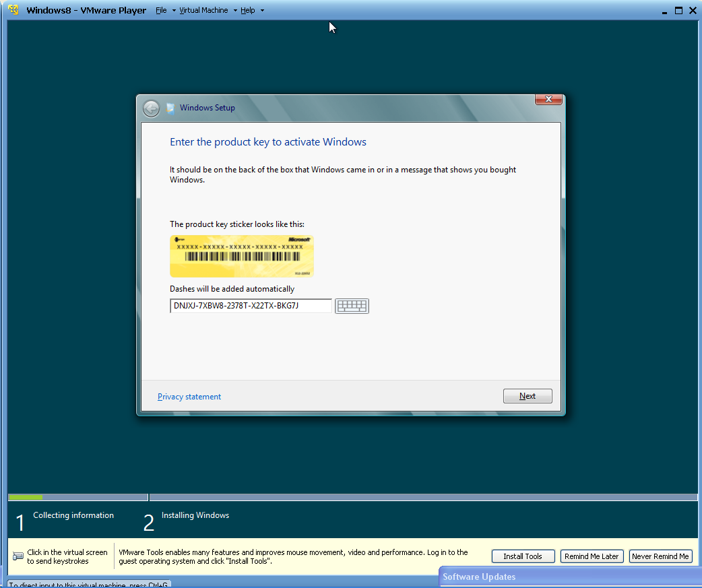Click the Software Updates notification bar
702x588 pixels.
tap(570, 577)
